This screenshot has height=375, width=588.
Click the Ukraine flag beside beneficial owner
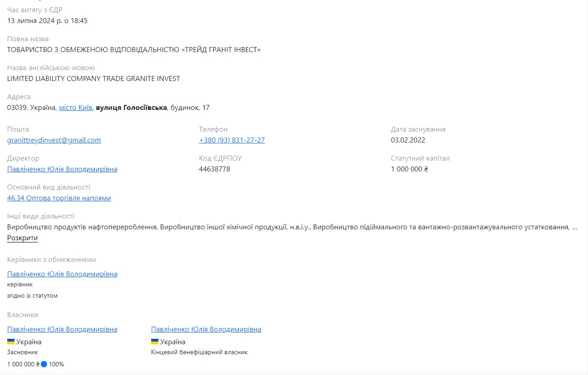pos(155,342)
